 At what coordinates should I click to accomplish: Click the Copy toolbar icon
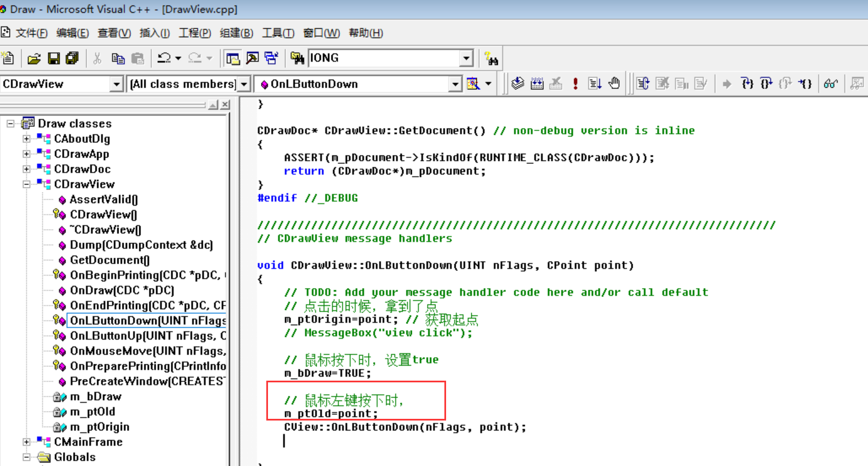pyautogui.click(x=118, y=58)
